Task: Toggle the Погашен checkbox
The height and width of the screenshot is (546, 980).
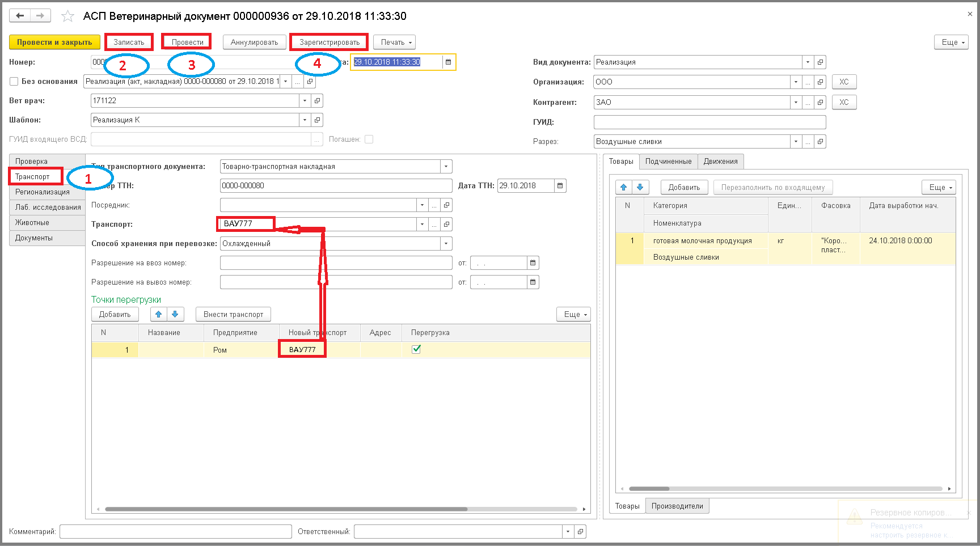Action: [369, 139]
